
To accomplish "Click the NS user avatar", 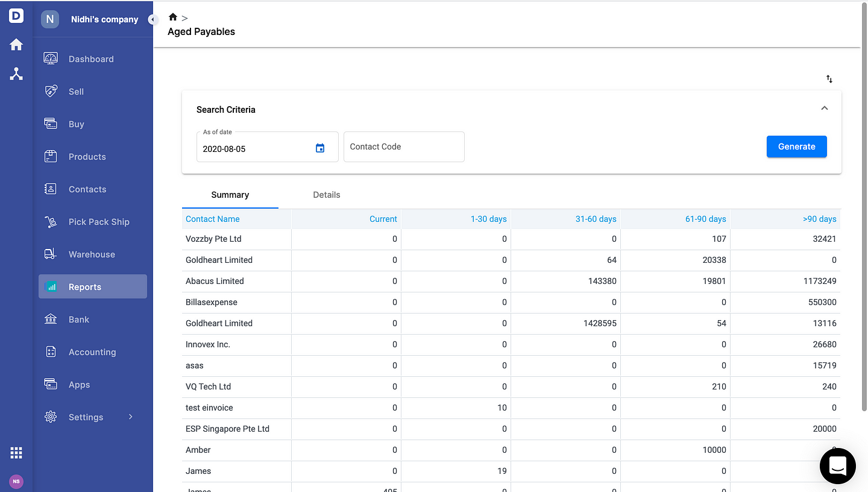I will [16, 482].
